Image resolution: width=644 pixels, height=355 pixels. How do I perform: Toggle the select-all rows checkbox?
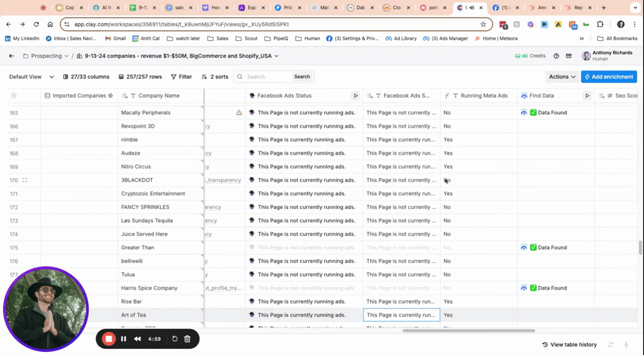(14, 96)
